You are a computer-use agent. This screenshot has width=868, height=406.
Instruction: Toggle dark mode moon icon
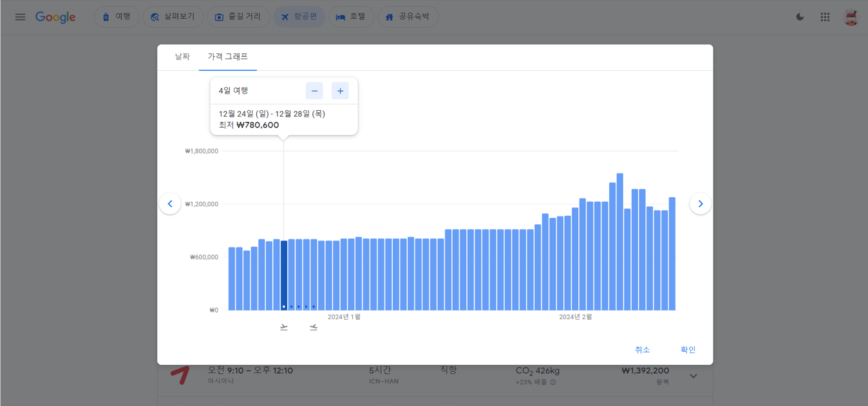click(x=800, y=17)
